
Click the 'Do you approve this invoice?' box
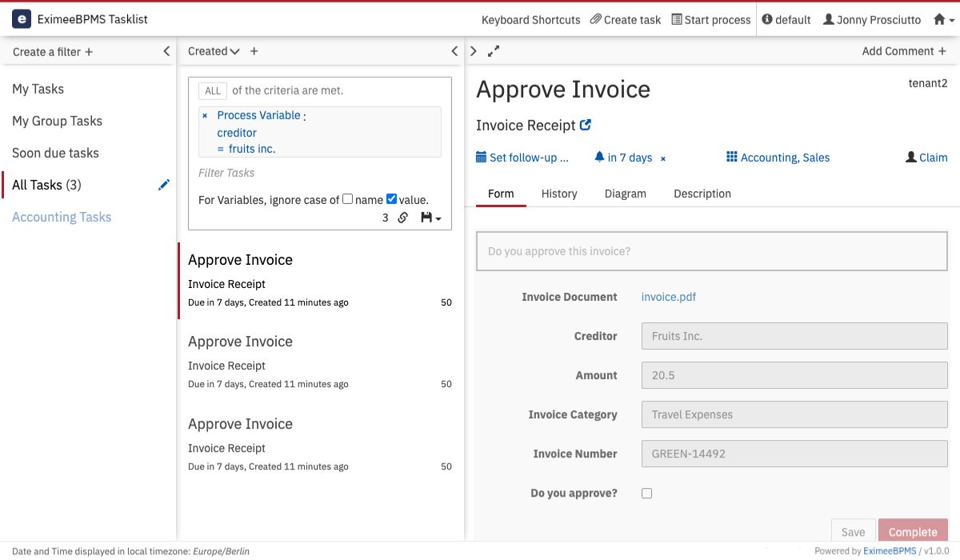712,251
